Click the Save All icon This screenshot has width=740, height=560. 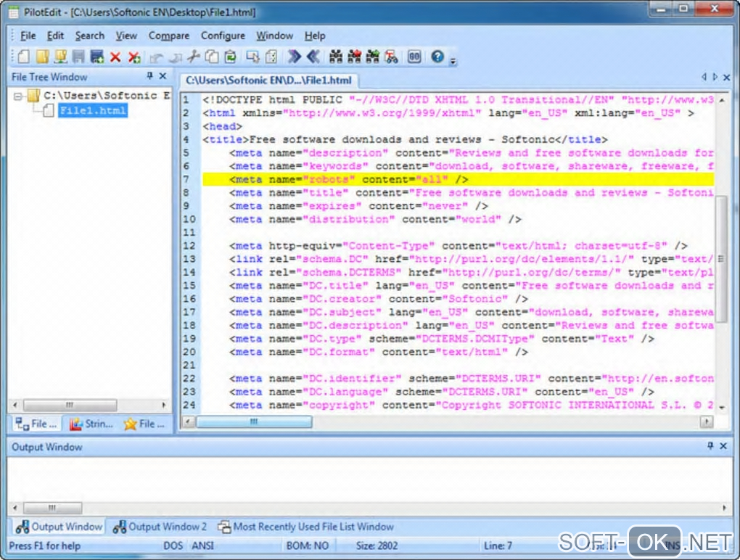click(x=97, y=57)
